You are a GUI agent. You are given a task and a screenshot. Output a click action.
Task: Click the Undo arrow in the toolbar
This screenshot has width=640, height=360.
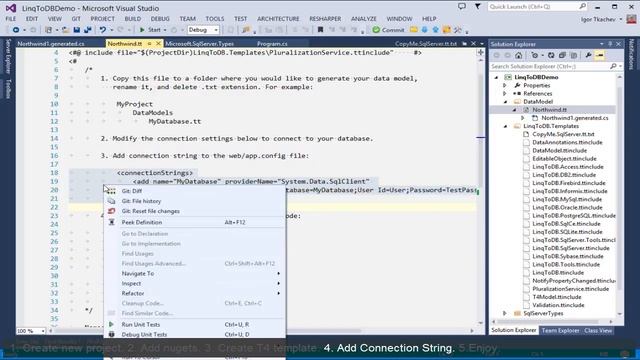tap(102, 30)
